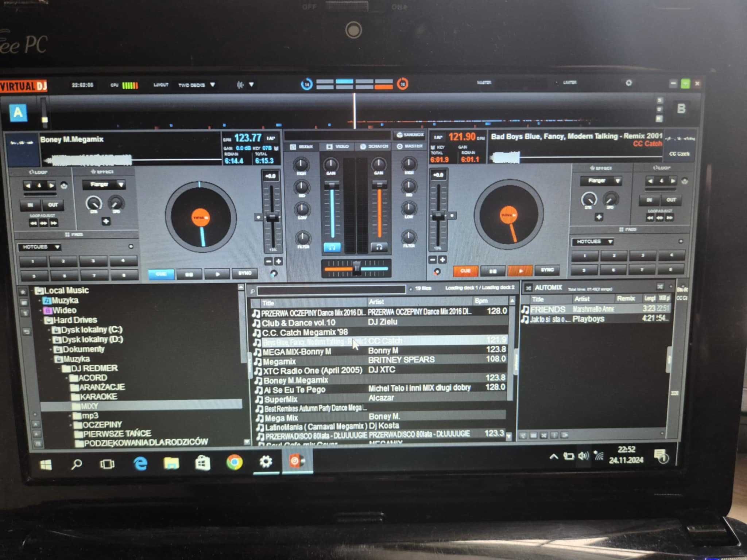Set loop IN point on deck A
The width and height of the screenshot is (747, 560).
click(30, 205)
